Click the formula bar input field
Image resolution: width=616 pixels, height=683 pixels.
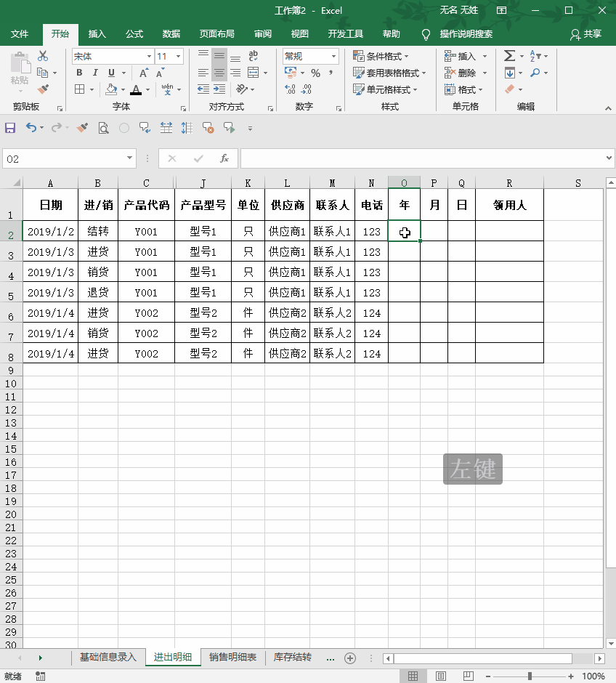click(422, 158)
